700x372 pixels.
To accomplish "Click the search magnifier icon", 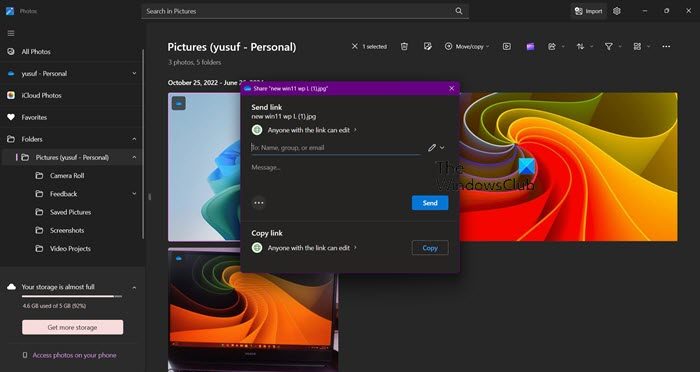I will pos(459,11).
